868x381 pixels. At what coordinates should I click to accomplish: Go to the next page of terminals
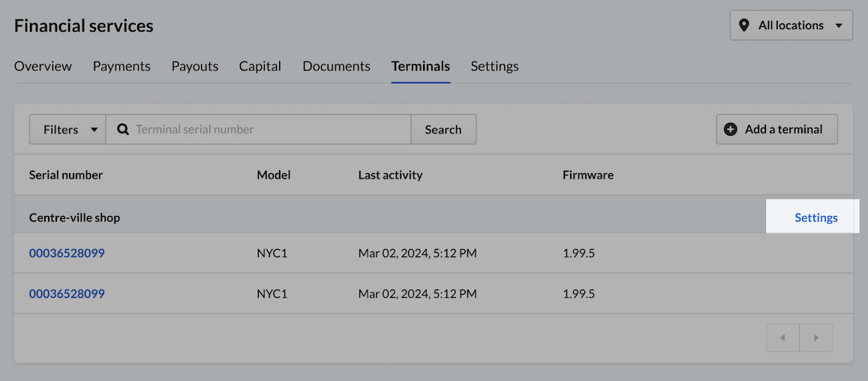point(816,337)
